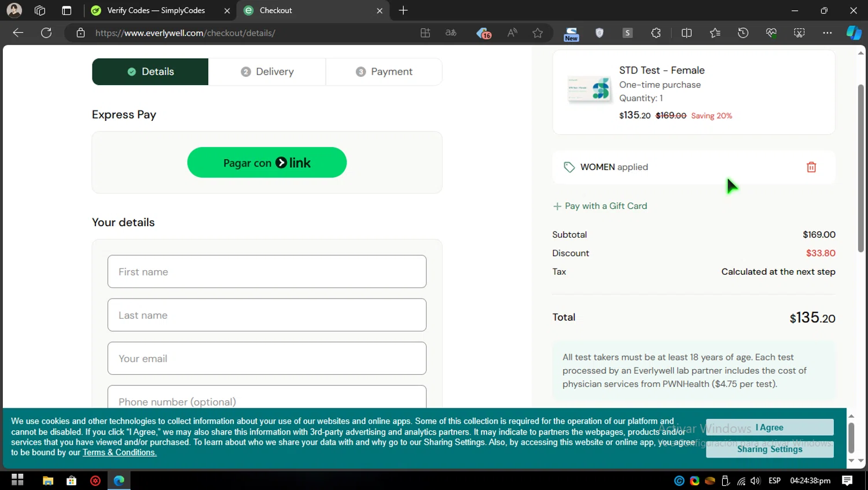Open the Copilot sidebar icon
The height and width of the screenshot is (490, 868).
tap(854, 33)
